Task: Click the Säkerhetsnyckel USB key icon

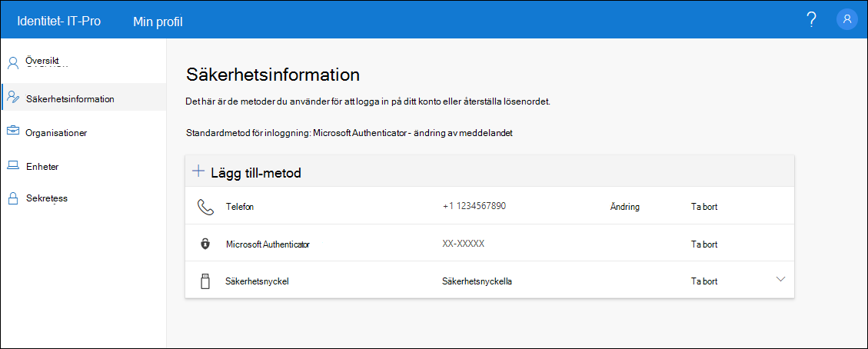Action: [205, 281]
